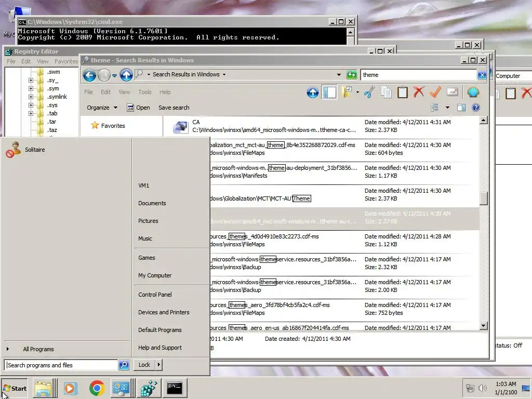Open Google Chrome from the taskbar
The height and width of the screenshot is (399, 532).
tap(97, 388)
